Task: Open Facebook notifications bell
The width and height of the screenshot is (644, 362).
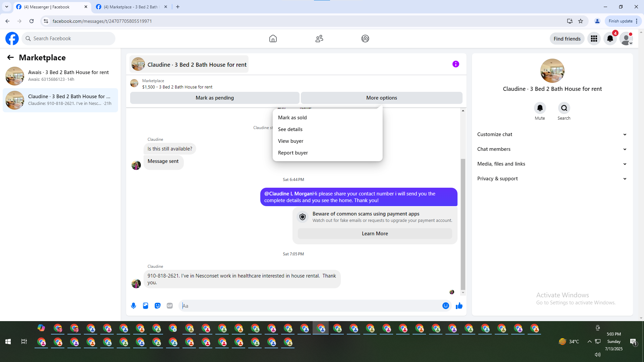Action: pos(610,39)
